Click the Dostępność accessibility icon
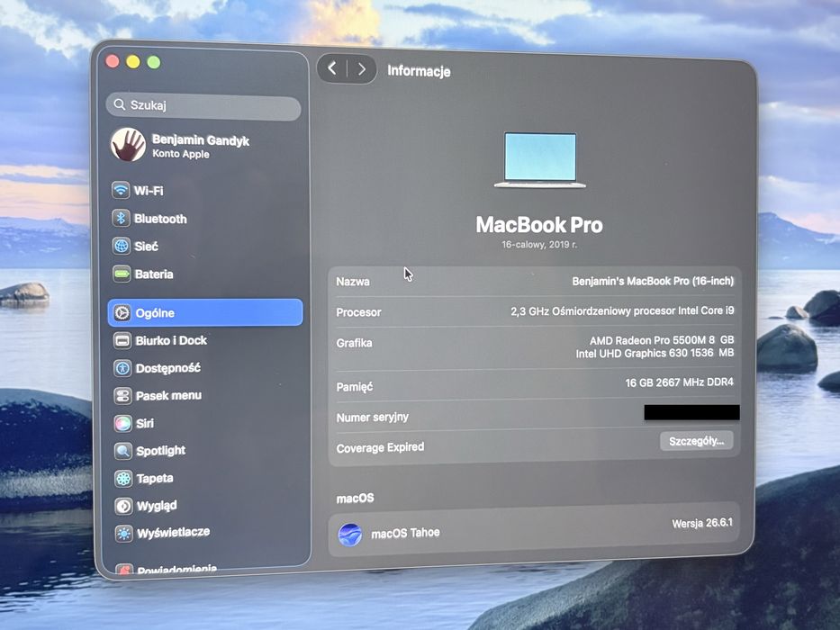 point(122,368)
